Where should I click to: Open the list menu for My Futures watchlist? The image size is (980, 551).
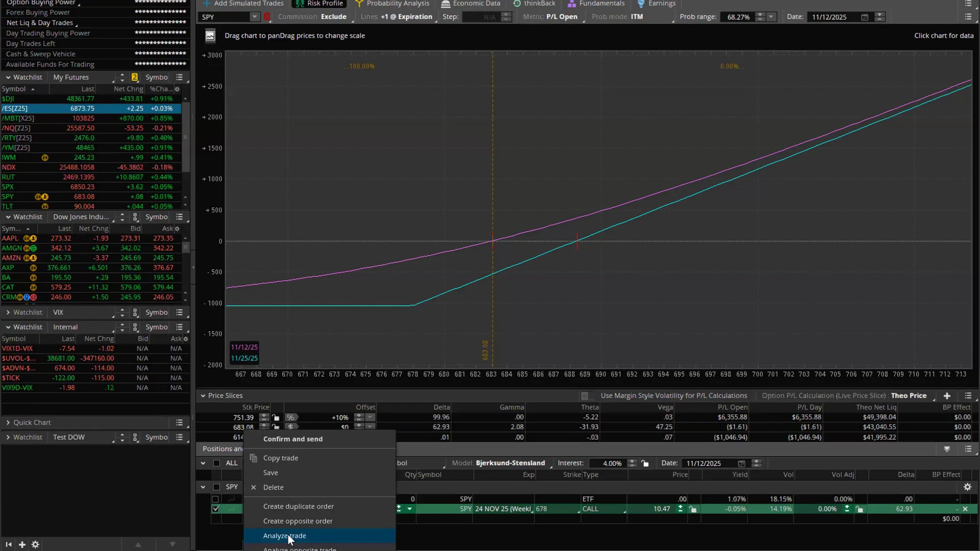[x=179, y=77]
